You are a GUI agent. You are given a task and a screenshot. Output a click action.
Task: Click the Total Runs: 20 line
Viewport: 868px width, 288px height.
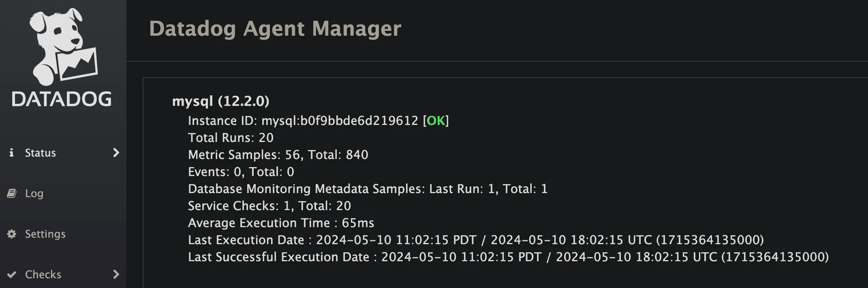point(231,138)
